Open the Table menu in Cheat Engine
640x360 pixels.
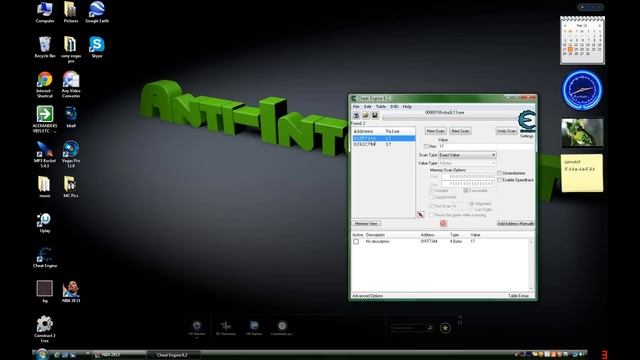pos(380,107)
